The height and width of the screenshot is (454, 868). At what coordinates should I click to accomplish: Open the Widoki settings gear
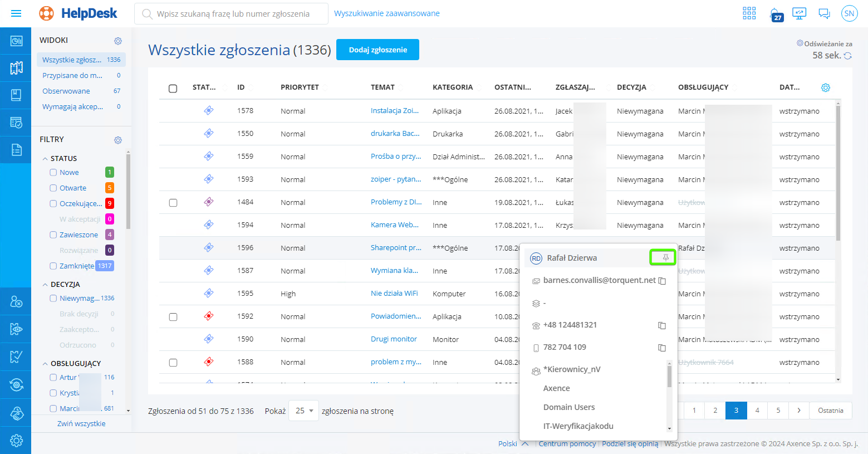click(x=118, y=41)
